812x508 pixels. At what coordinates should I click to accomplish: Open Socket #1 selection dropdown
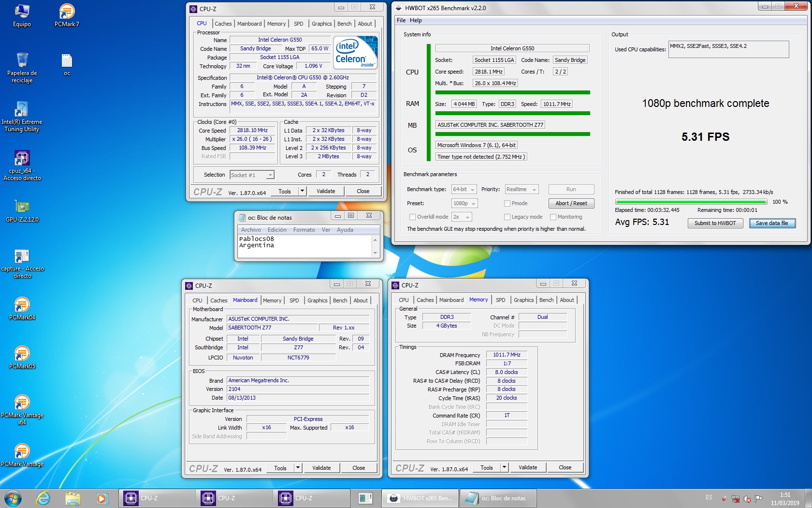click(x=252, y=175)
